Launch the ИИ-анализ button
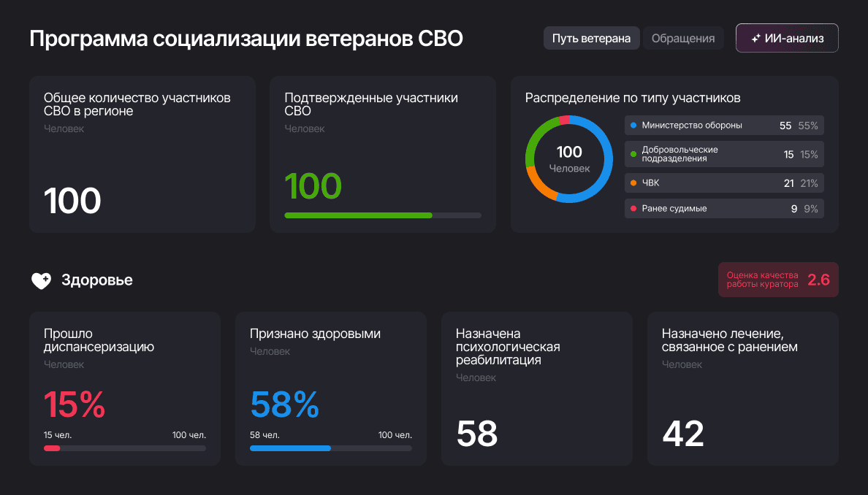This screenshot has width=868, height=495. click(787, 39)
